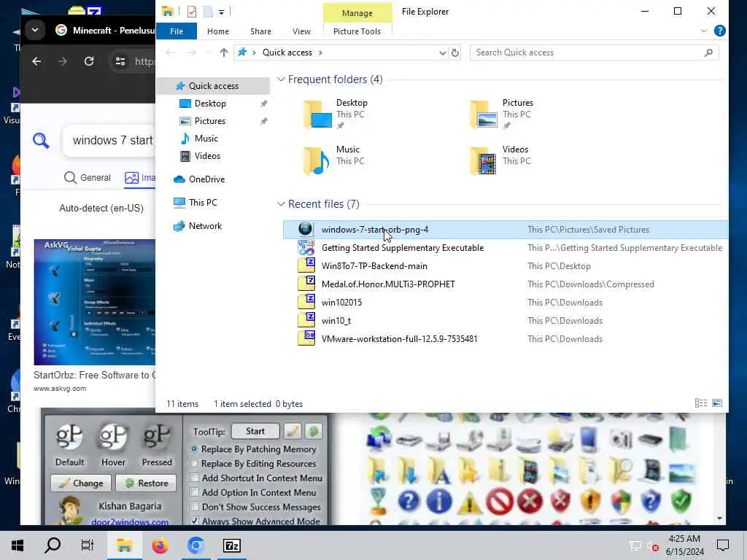Open taskbar search
747x560 pixels.
(53, 545)
